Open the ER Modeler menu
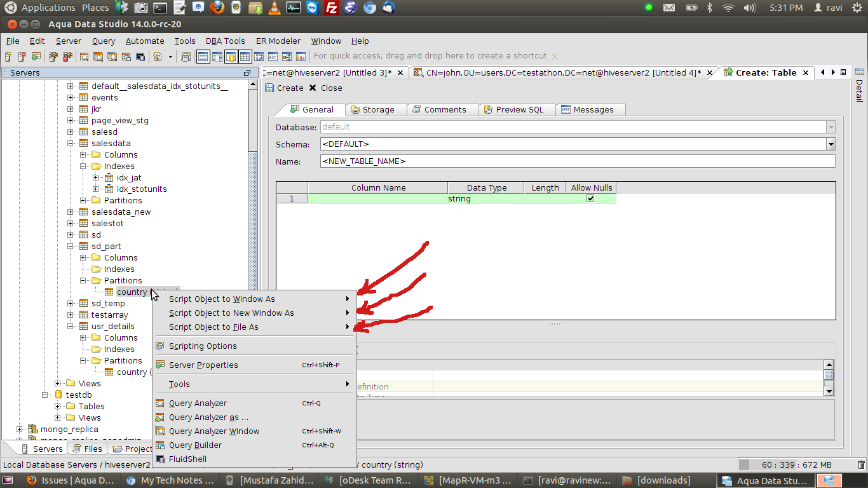The image size is (868, 488). 278,41
